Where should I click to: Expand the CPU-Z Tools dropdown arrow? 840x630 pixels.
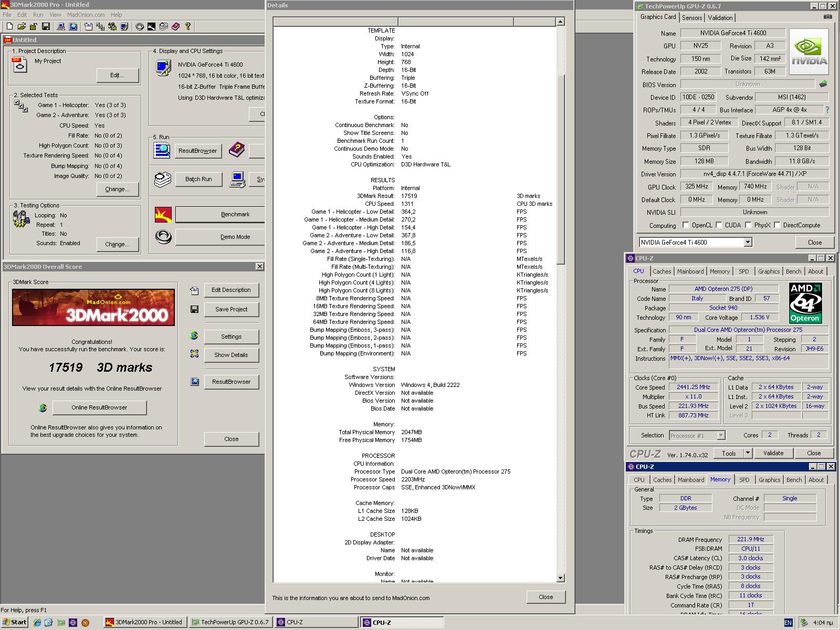[748, 453]
